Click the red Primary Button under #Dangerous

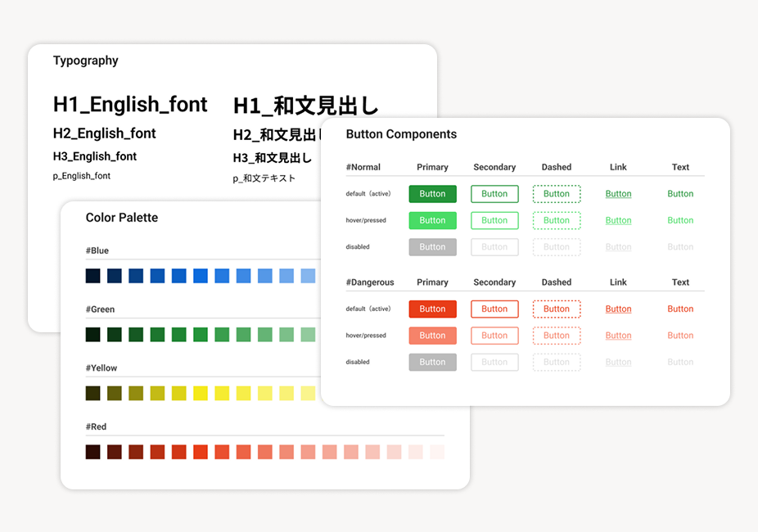(x=432, y=309)
